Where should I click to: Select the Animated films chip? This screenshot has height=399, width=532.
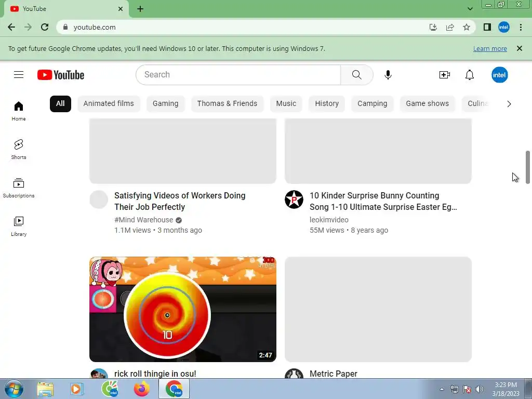(x=109, y=104)
